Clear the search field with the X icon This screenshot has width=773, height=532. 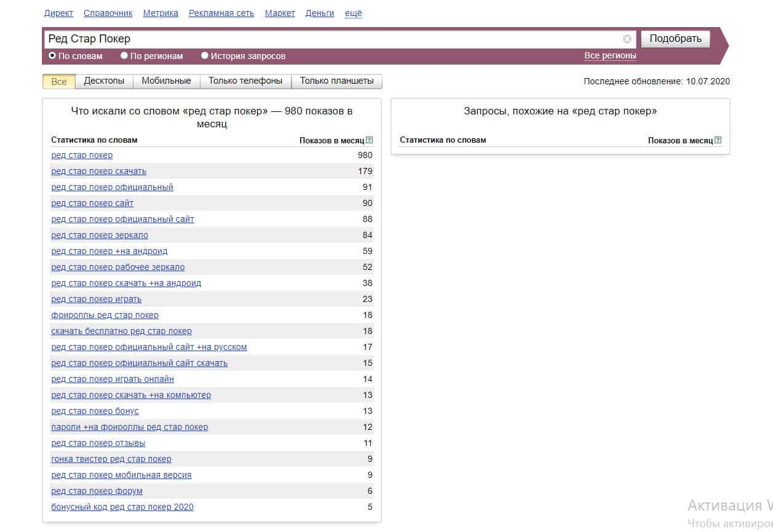pos(627,39)
